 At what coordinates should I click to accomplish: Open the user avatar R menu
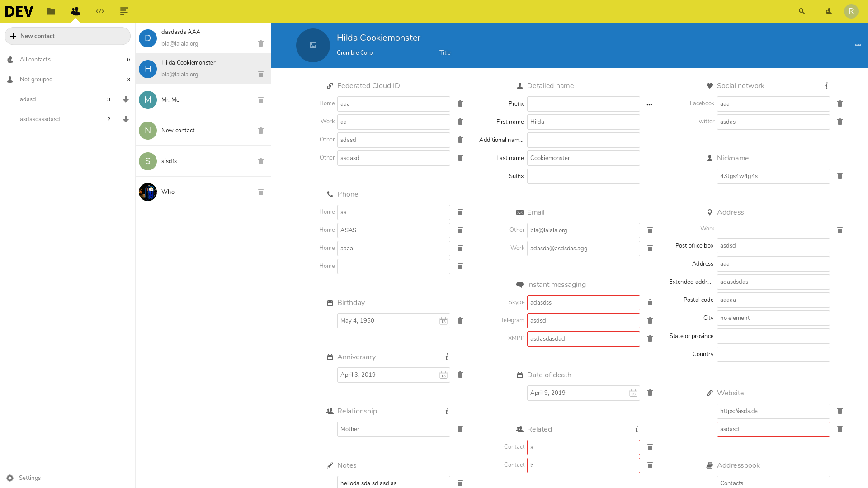tap(851, 11)
